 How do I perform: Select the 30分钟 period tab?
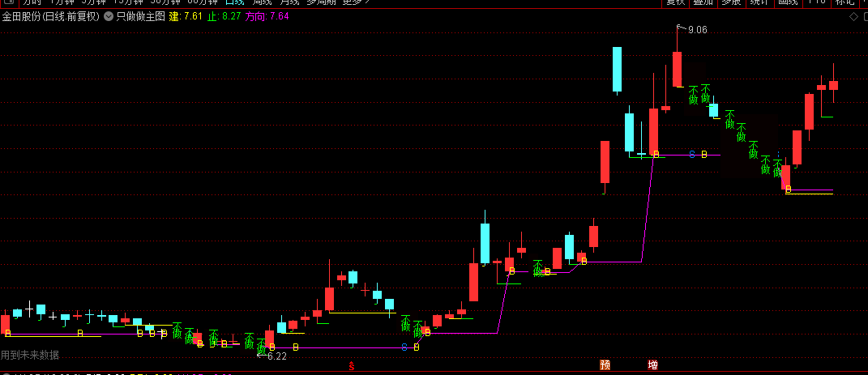click(165, 2)
